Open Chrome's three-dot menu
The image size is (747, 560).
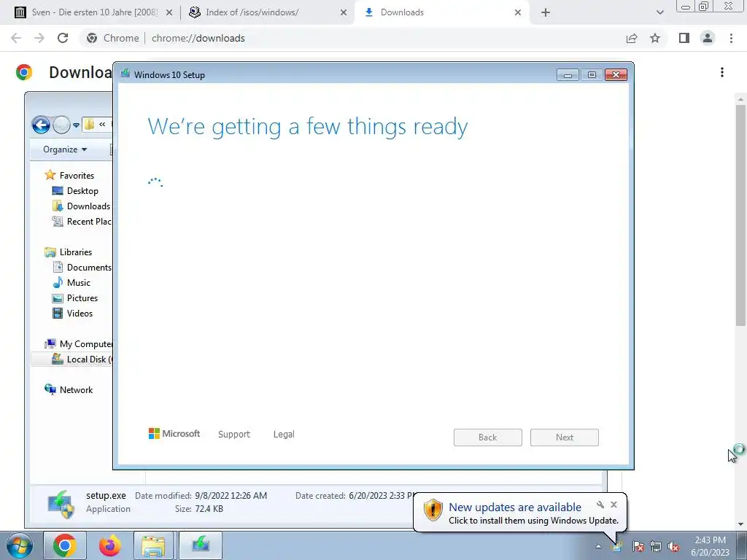[x=731, y=38]
